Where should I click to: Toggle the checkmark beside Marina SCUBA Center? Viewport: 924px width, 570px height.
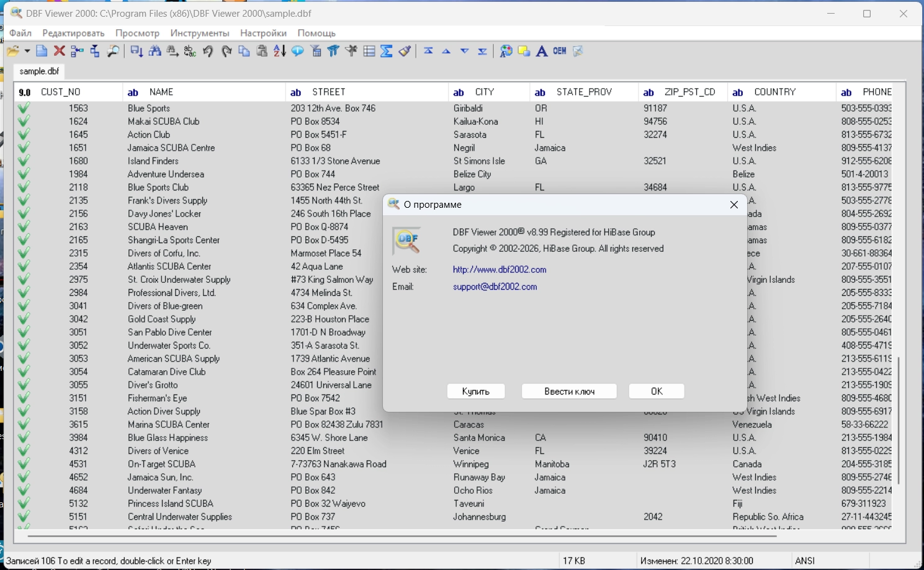tap(24, 425)
